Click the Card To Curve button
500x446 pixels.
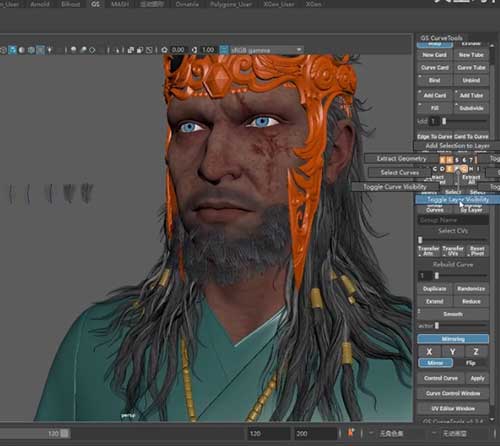[x=471, y=137]
